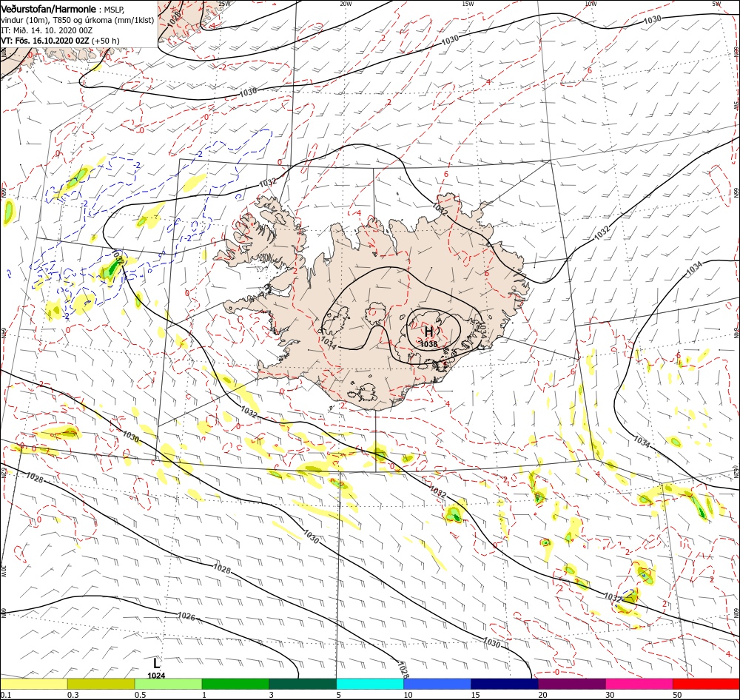Select the red 50+ legend swatch
Image resolution: width=740 pixels, height=700 pixels.
(x=707, y=684)
